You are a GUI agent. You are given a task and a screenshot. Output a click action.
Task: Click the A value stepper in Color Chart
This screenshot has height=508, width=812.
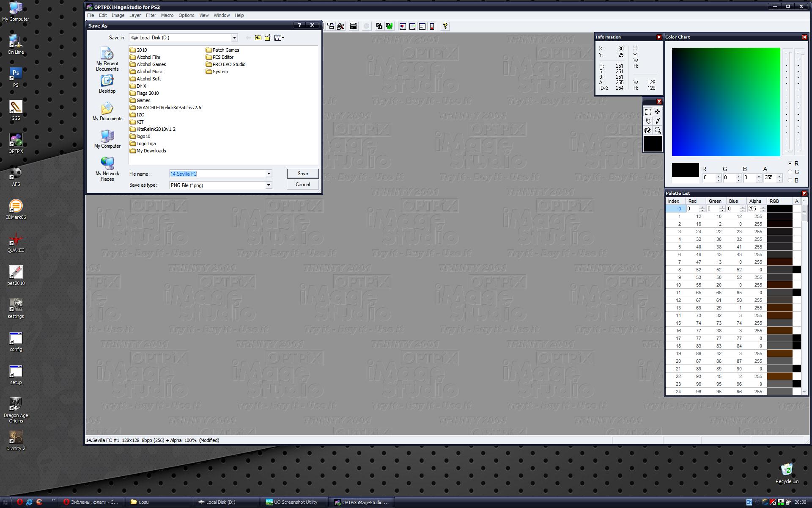pyautogui.click(x=779, y=178)
